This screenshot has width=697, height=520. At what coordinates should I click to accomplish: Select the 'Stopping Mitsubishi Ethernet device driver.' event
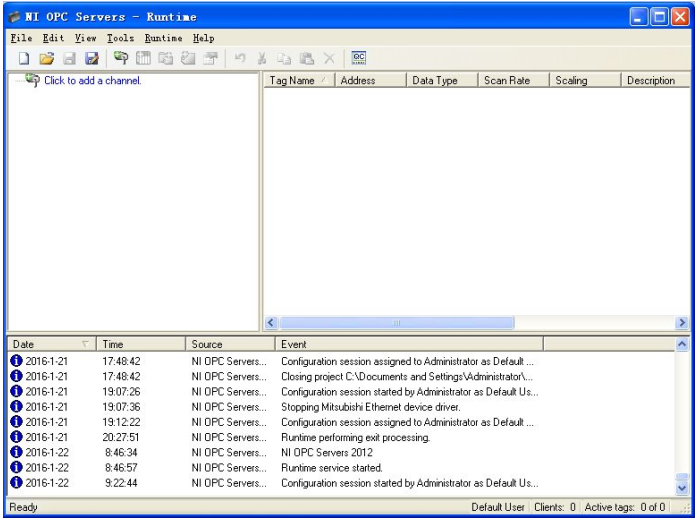[x=370, y=407]
